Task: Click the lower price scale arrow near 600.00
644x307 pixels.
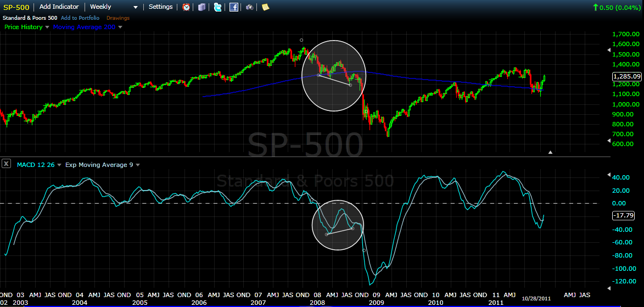Action: (x=609, y=141)
